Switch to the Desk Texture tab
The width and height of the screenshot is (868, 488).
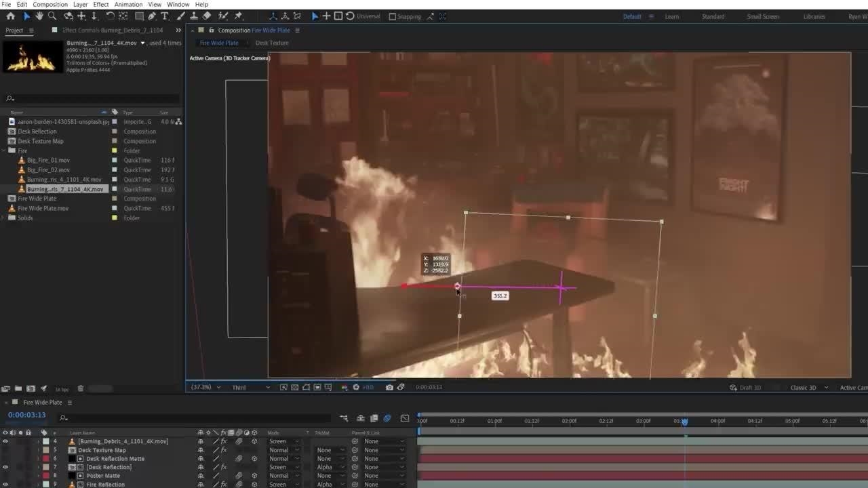tap(272, 43)
